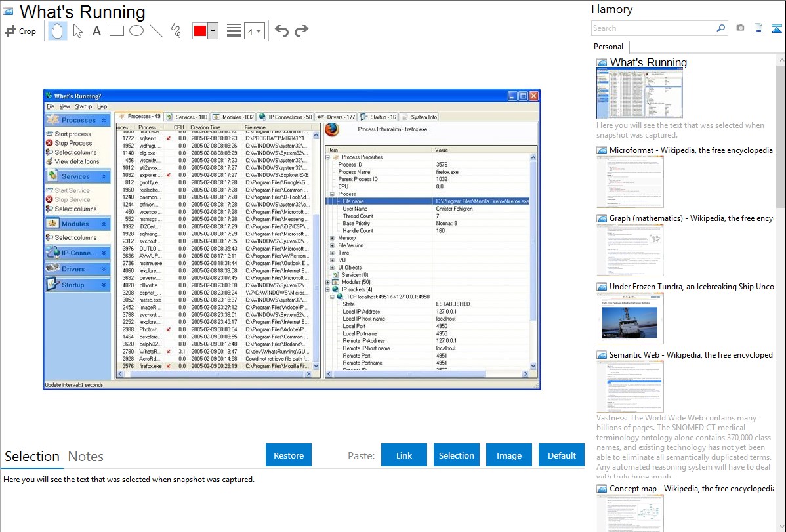Click the Firefox icon in Process Information
786x532 pixels.
click(x=332, y=130)
